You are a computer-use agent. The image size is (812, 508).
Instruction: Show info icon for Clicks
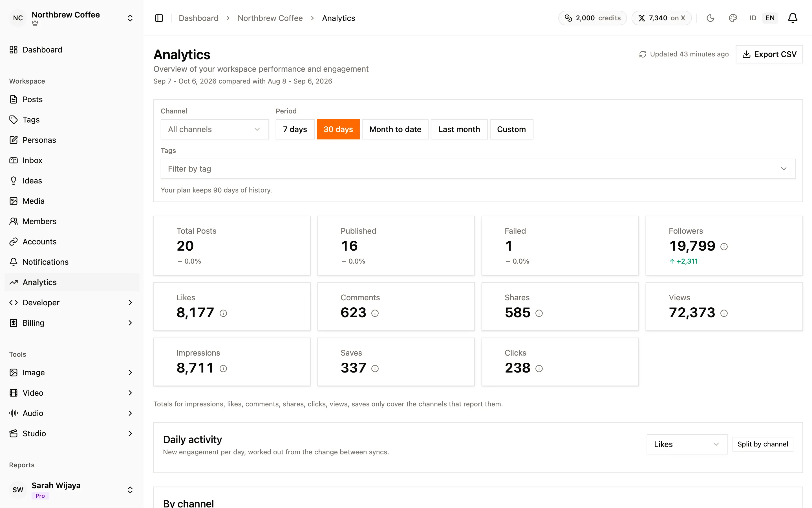pos(539,369)
